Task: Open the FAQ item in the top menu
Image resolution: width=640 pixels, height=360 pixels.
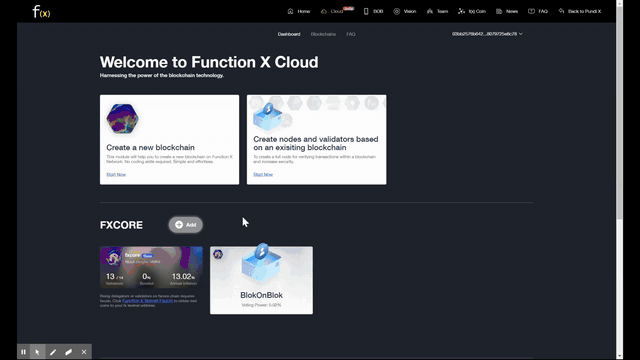Action: [543, 11]
